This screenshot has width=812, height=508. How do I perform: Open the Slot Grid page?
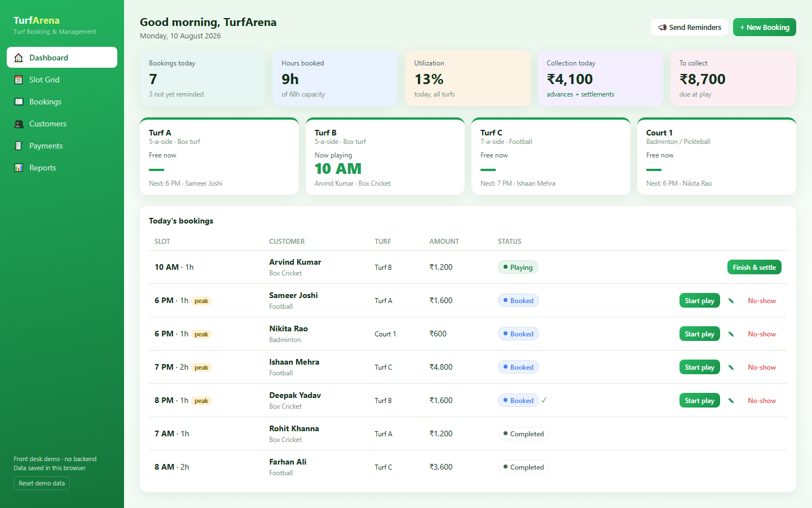(x=62, y=80)
